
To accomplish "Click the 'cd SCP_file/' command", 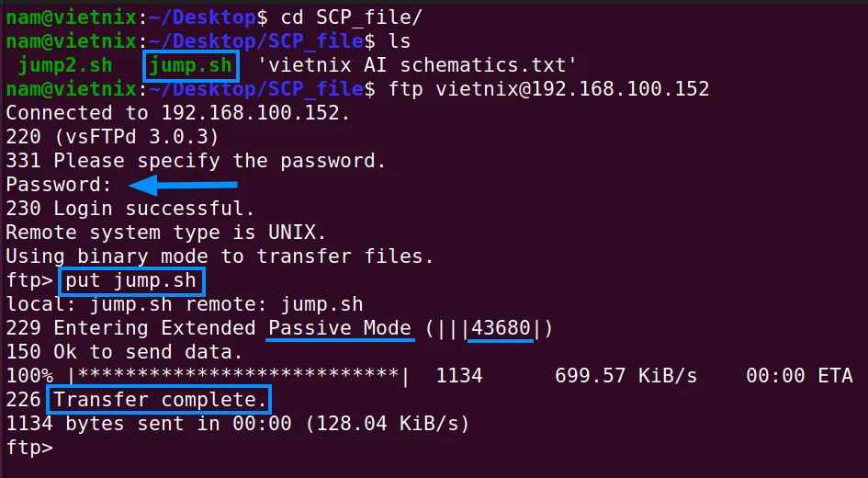I will click(352, 17).
